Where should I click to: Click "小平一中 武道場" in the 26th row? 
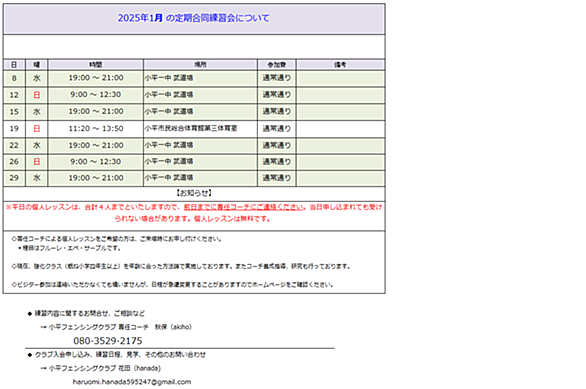(169, 161)
